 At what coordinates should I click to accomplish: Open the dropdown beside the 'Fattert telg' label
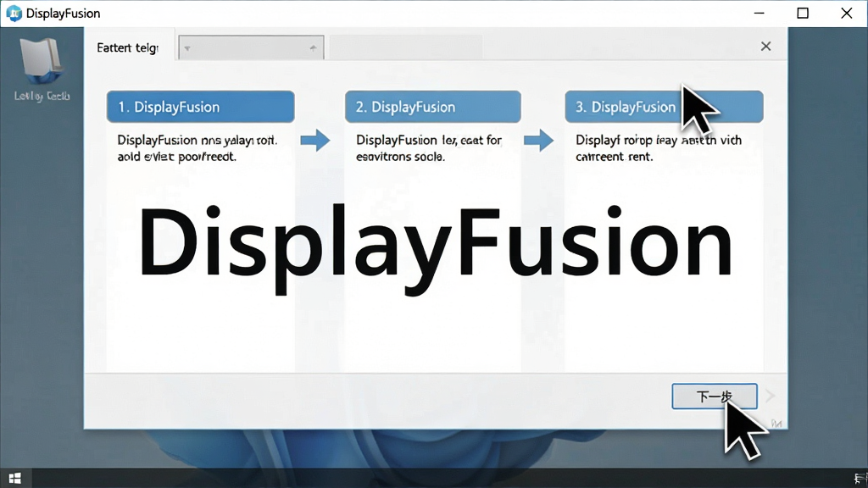click(x=251, y=47)
